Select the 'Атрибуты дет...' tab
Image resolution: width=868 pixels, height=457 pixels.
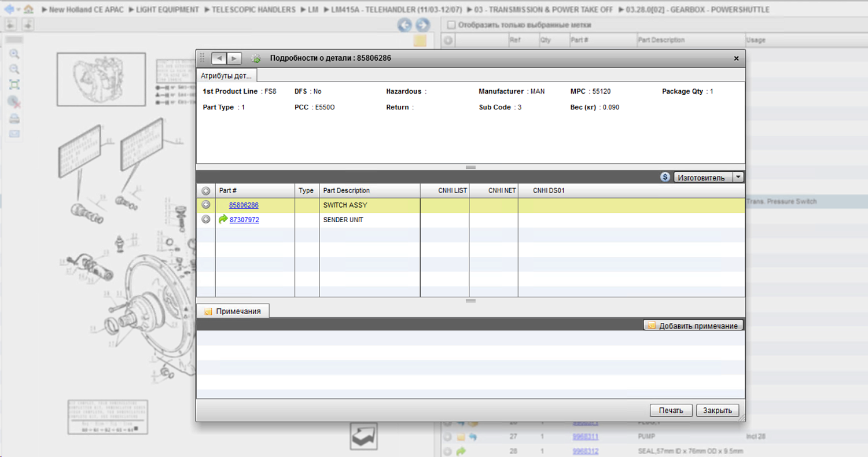pos(227,76)
